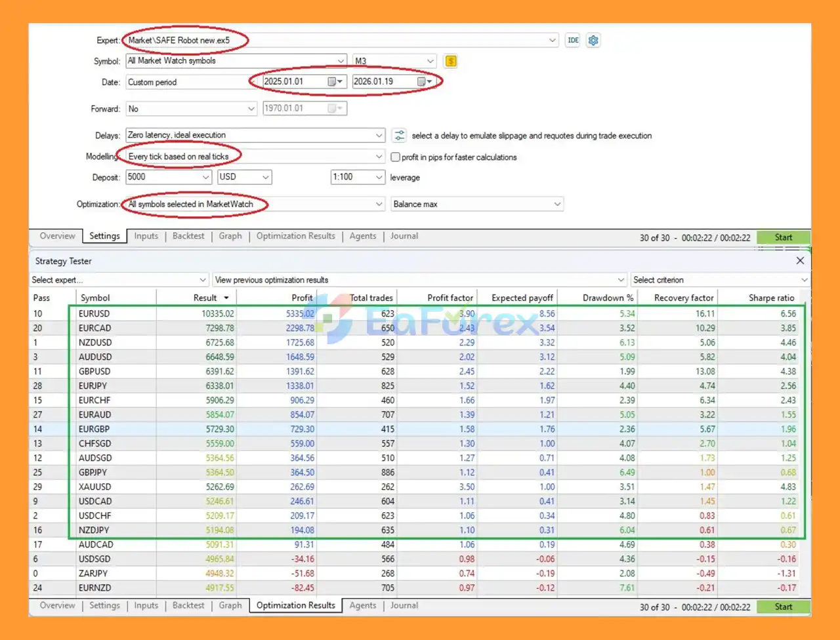Open the M3 timeframe dropdown

coord(430,61)
